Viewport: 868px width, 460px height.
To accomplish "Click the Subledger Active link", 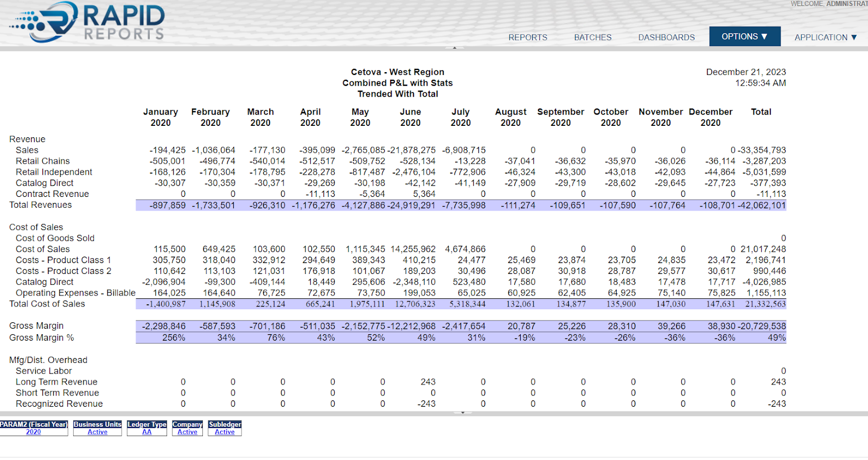I will 225,432.
